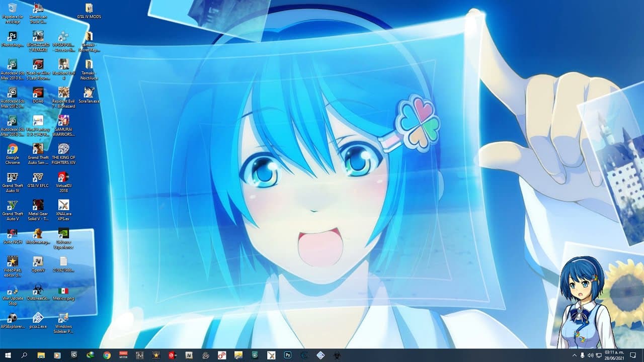This screenshot has height=362, width=644.
Task: Select the PPSSPP shortcut on desktop
Action: point(64,42)
